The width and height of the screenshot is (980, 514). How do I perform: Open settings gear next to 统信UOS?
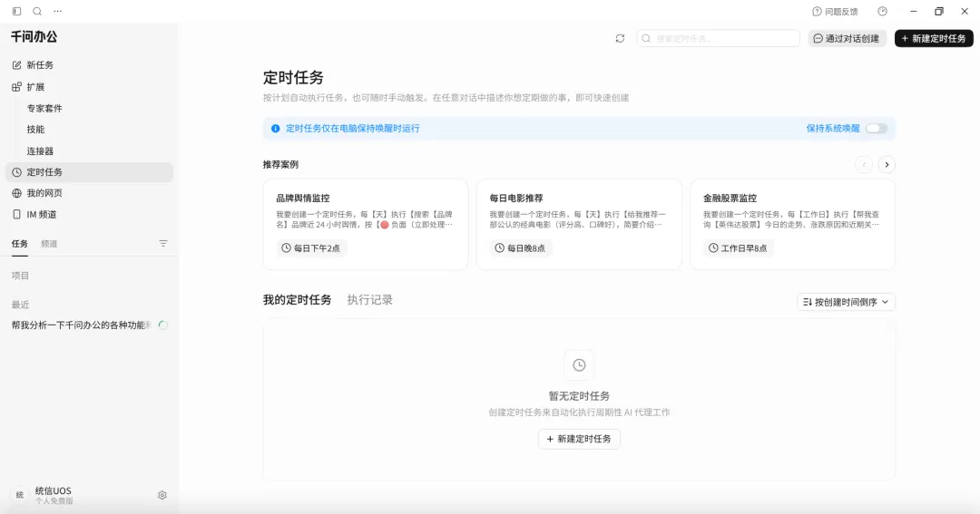pyautogui.click(x=162, y=495)
